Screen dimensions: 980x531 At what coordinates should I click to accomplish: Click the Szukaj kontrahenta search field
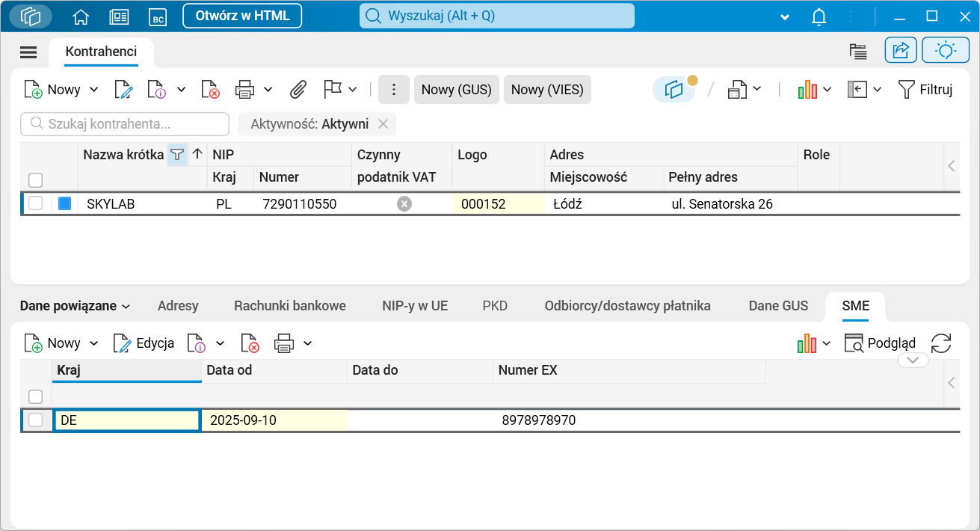125,124
